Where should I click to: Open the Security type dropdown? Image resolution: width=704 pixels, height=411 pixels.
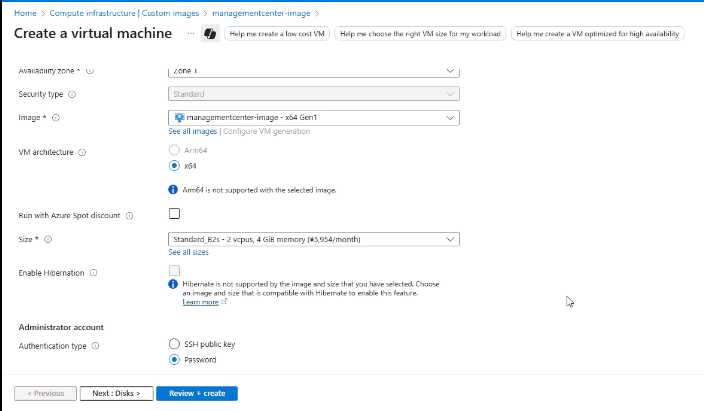click(314, 94)
